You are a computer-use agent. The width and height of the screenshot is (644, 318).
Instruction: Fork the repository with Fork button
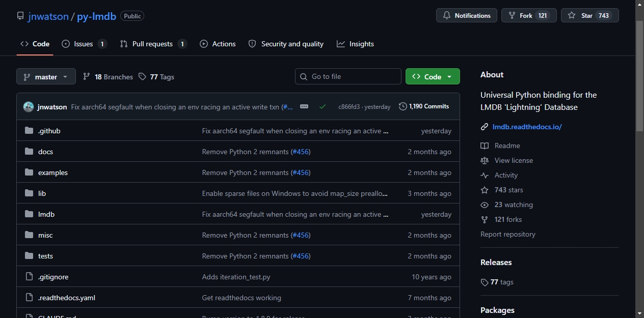click(x=529, y=15)
